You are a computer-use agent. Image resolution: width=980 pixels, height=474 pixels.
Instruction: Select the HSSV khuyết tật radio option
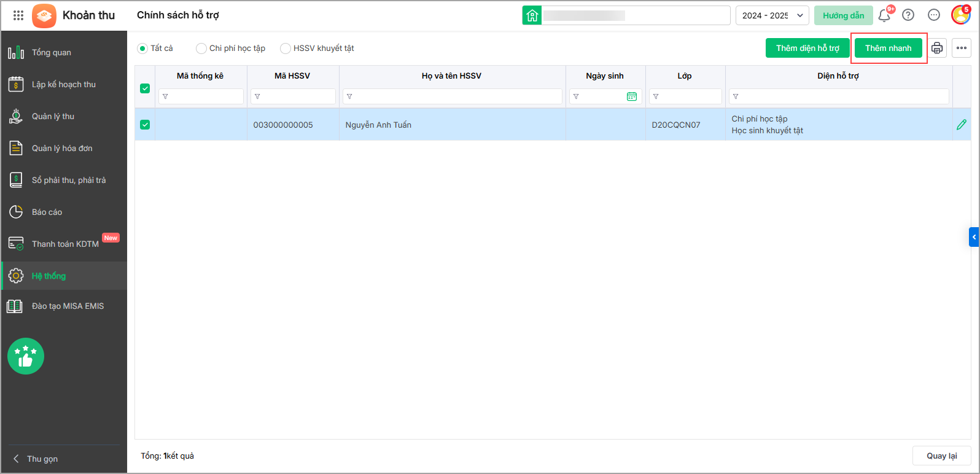286,48
